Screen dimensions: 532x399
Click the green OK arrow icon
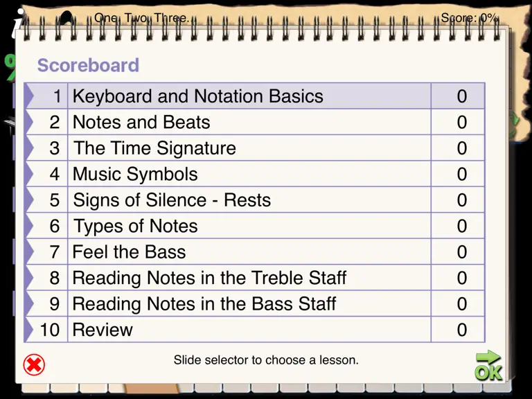point(488,366)
